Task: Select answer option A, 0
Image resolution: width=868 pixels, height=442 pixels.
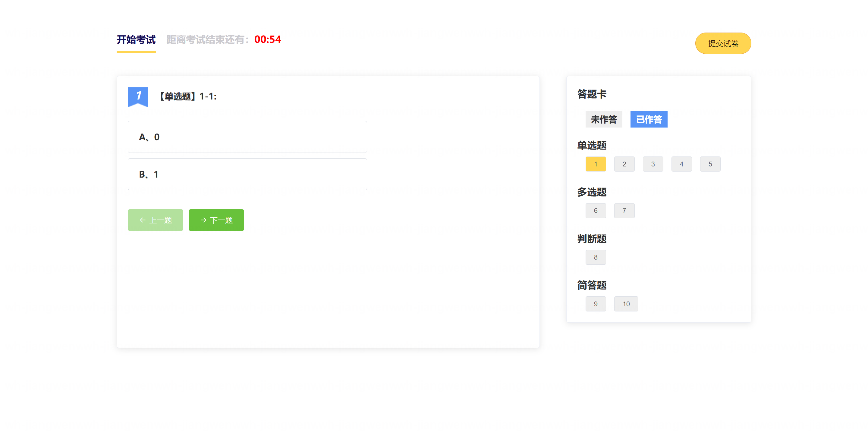Action: 247,137
